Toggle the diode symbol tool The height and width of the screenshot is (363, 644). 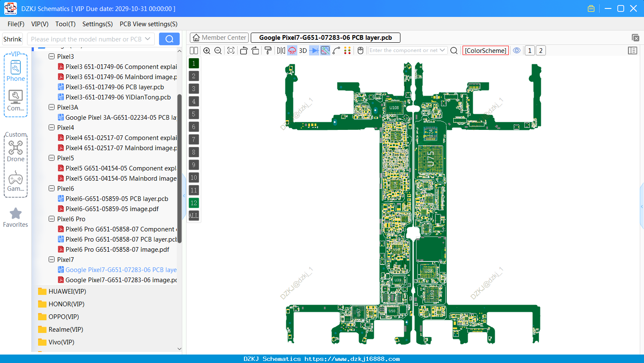coord(314,50)
